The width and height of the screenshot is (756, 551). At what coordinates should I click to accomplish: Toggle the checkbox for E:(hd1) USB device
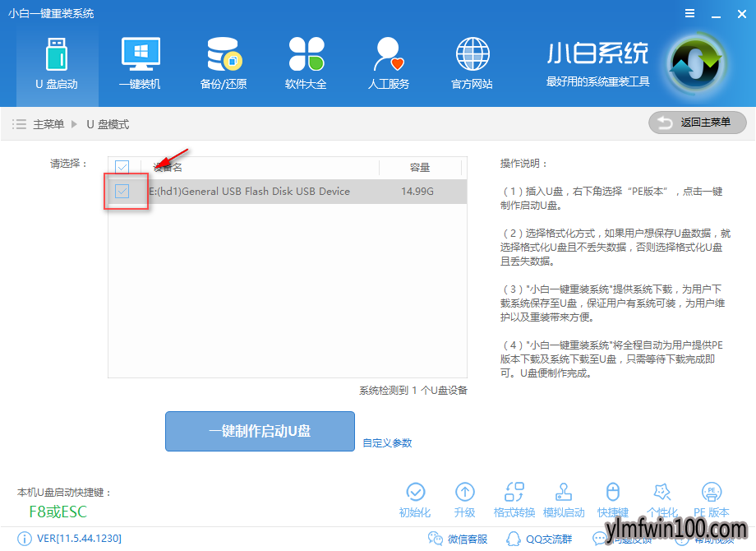(x=122, y=191)
